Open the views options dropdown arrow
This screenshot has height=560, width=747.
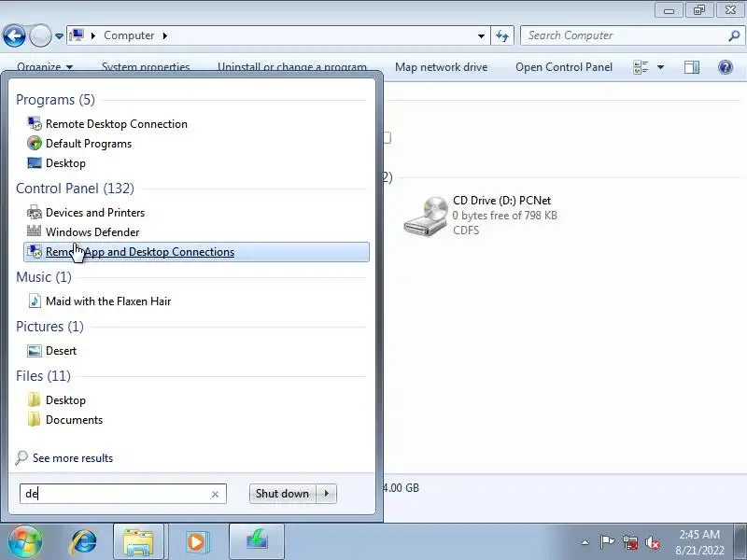point(661,67)
